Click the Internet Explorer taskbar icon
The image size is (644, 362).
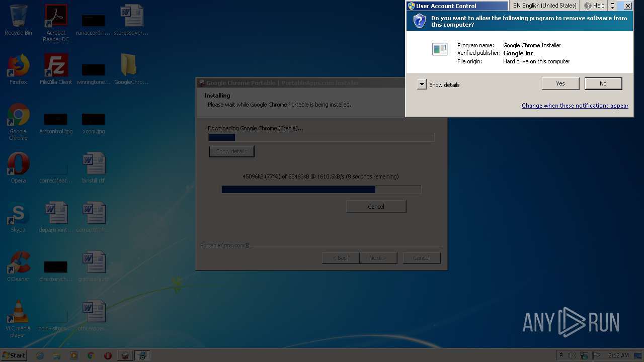[40, 355]
